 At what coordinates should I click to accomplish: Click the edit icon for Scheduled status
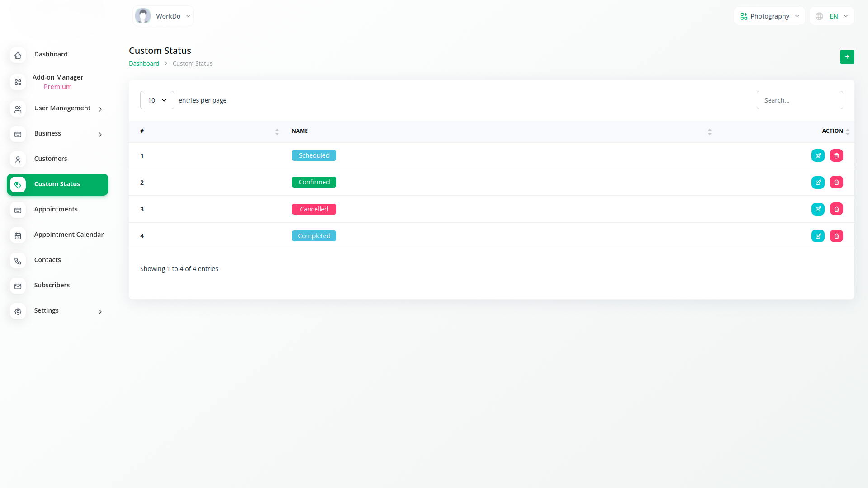[818, 155]
